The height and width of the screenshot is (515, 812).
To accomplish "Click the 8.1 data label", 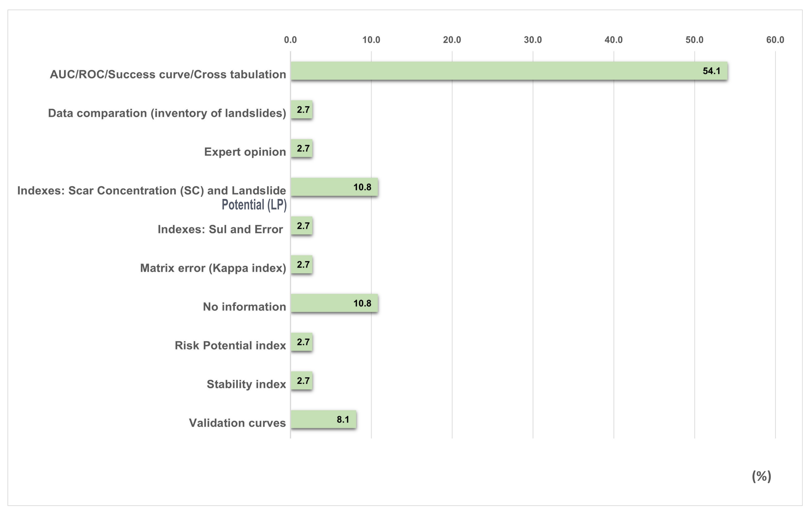I will point(343,419).
